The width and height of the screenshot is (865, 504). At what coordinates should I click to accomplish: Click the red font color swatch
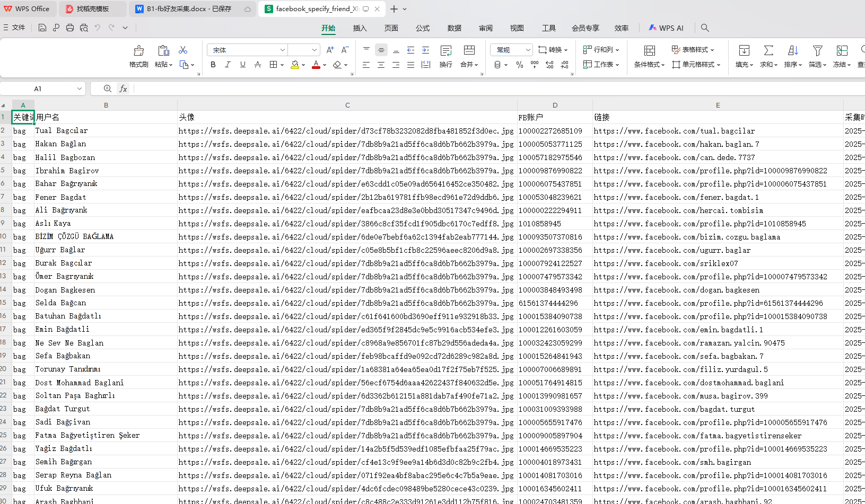click(x=316, y=65)
